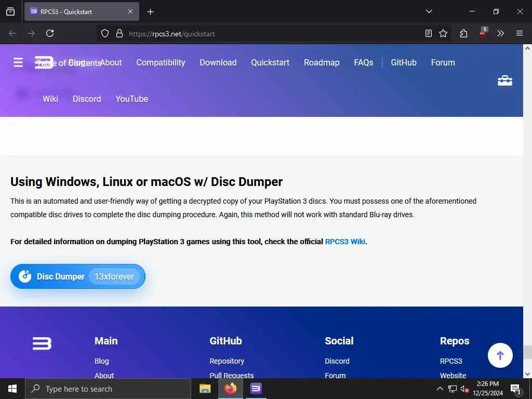Open the tracking protection shield icon

105,33
